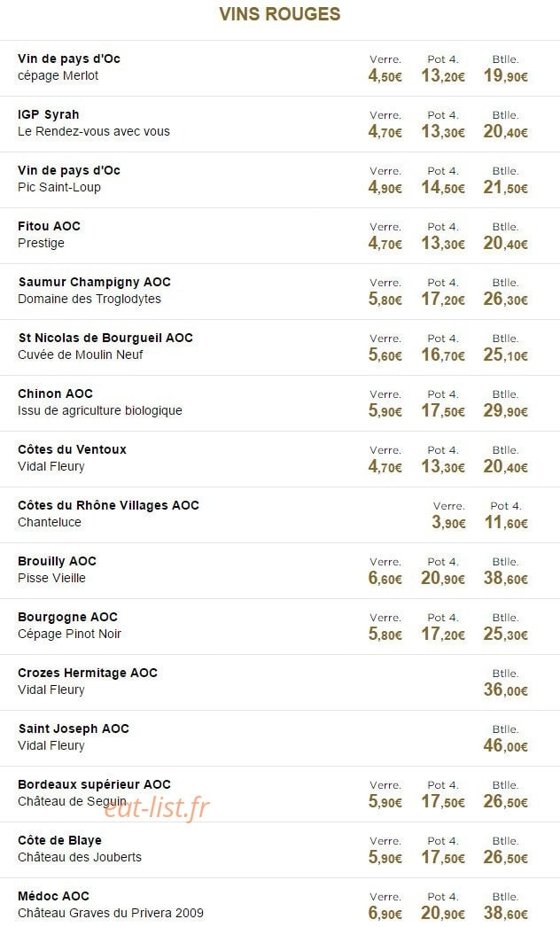Click the Côtes du Ventoux title
The image size is (560, 927).
(72, 449)
